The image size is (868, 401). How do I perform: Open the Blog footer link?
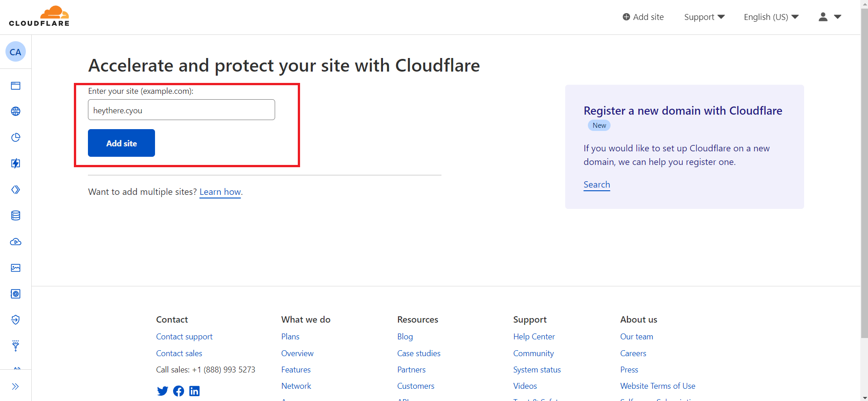coord(405,337)
